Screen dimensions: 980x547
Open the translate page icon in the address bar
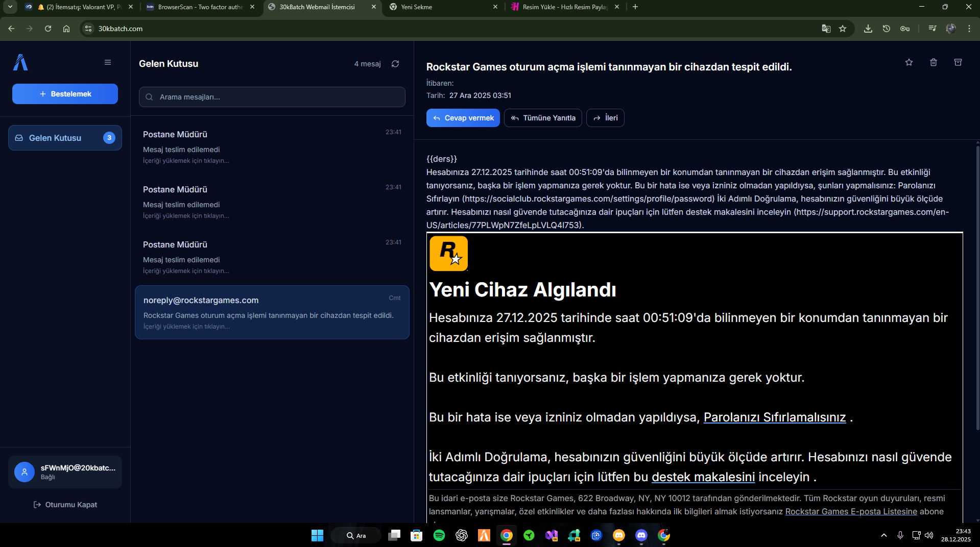point(826,29)
